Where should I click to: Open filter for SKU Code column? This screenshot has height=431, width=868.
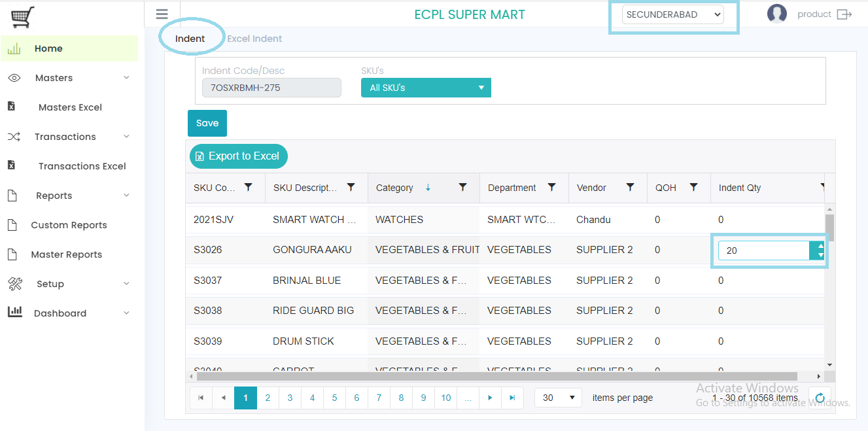click(248, 188)
